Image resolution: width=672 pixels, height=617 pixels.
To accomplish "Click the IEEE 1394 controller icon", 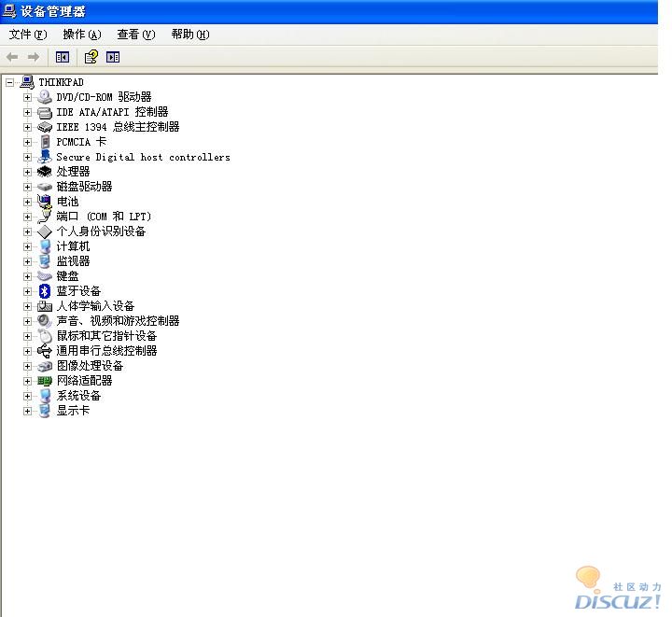I will pyautogui.click(x=45, y=127).
